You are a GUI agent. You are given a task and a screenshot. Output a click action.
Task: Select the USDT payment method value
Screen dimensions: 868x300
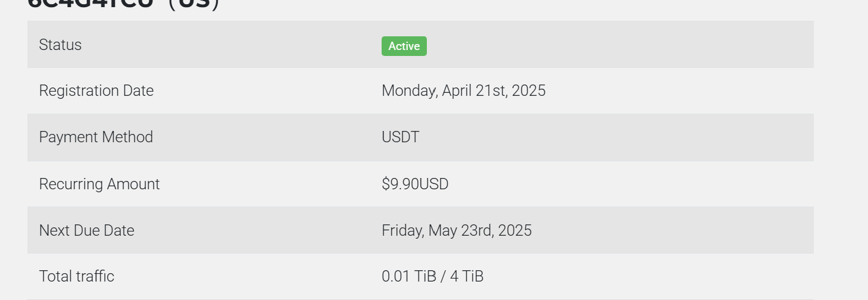(x=400, y=137)
